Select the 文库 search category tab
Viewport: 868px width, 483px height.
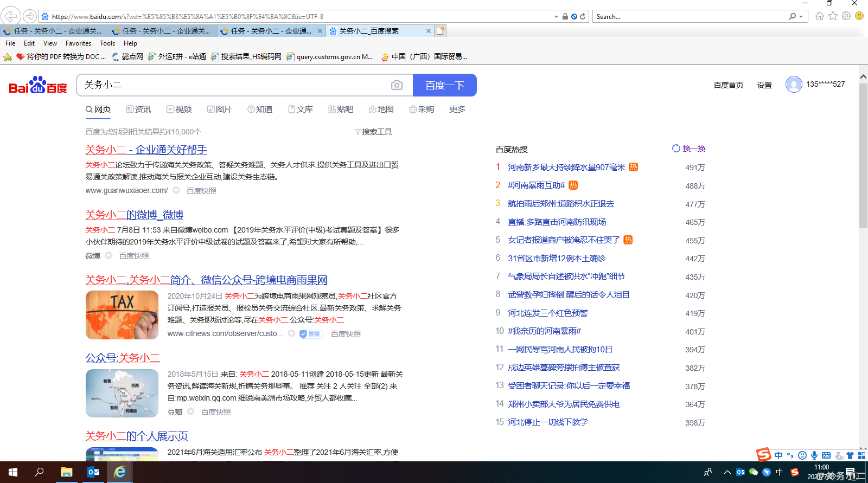tap(301, 109)
